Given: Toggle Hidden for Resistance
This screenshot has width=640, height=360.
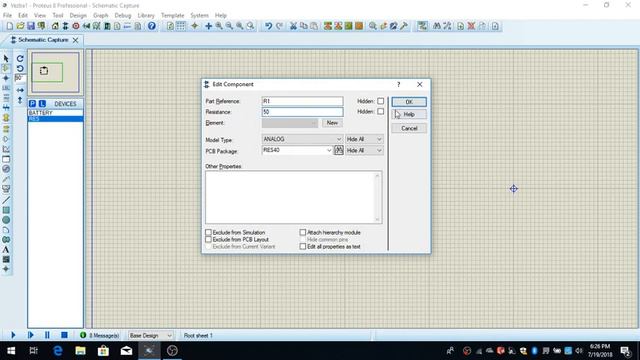Looking at the screenshot, I should 380,111.
